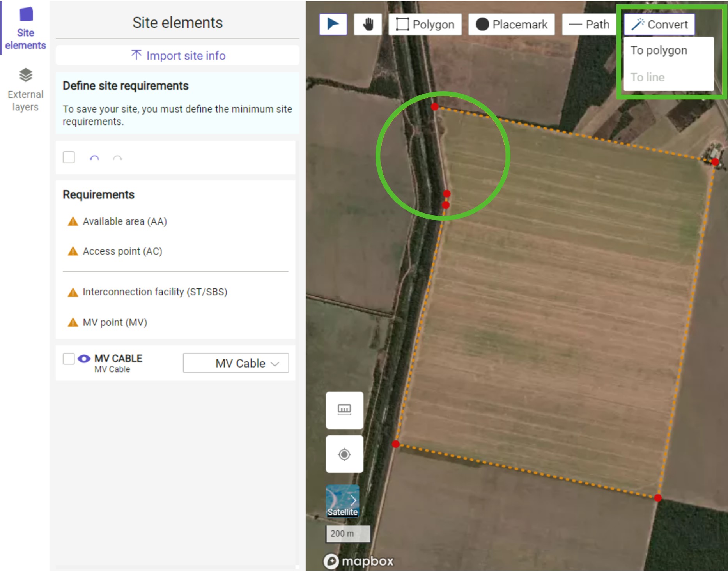Image resolution: width=728 pixels, height=571 pixels.
Task: Open External layers sidebar tab
Action: [x=25, y=90]
